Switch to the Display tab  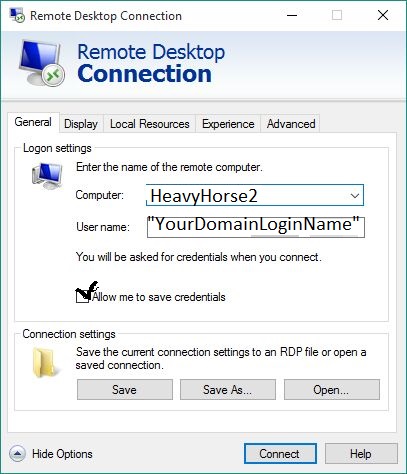click(x=81, y=124)
